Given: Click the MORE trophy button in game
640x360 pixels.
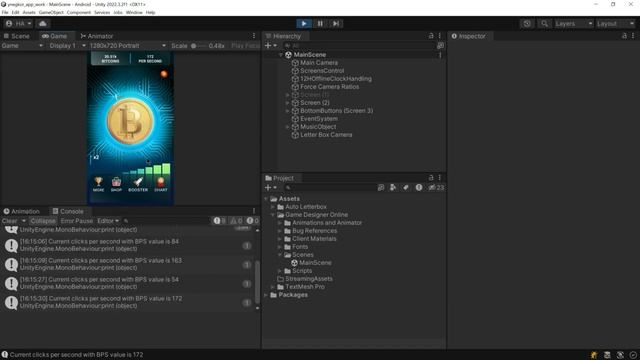Looking at the screenshot, I should coord(98,184).
